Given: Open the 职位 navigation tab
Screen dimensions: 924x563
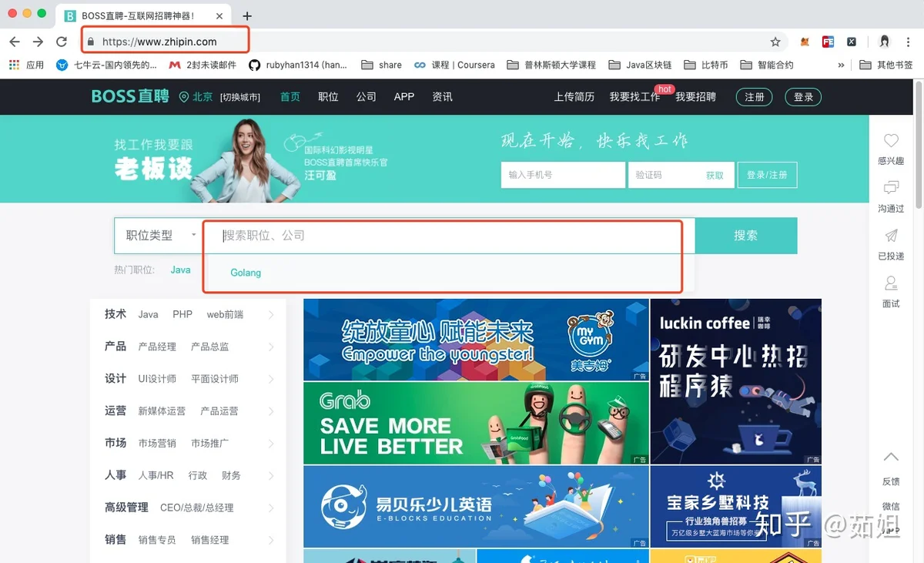Looking at the screenshot, I should pos(328,97).
